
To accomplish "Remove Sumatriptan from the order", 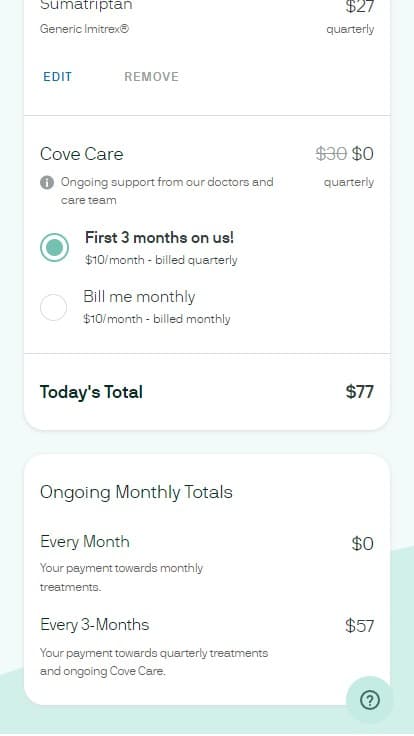I will [x=151, y=77].
